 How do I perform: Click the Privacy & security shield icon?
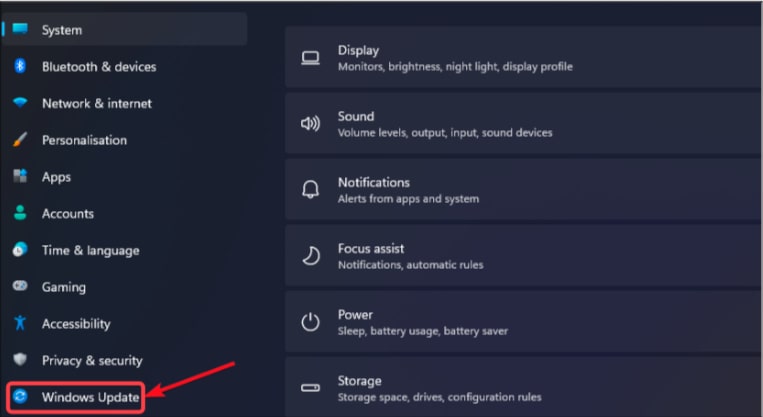point(20,360)
